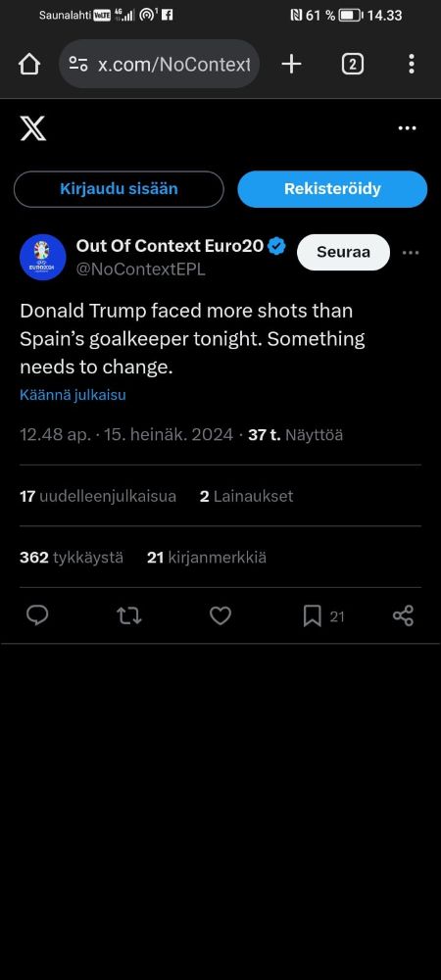The width and height of the screenshot is (441, 980).
Task: Click the Rekisteröidy button
Action: tap(332, 189)
